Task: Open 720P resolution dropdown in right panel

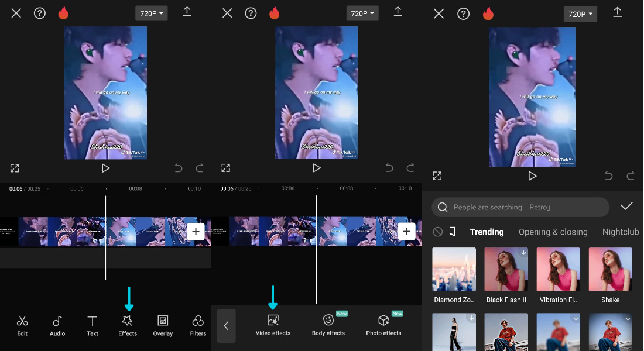Action: [580, 15]
